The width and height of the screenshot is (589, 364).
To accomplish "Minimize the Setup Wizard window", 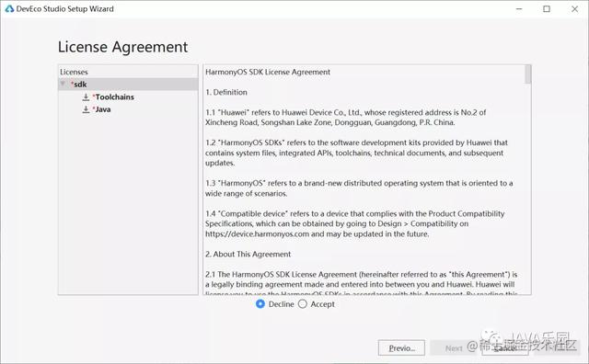I will tap(519, 8).
